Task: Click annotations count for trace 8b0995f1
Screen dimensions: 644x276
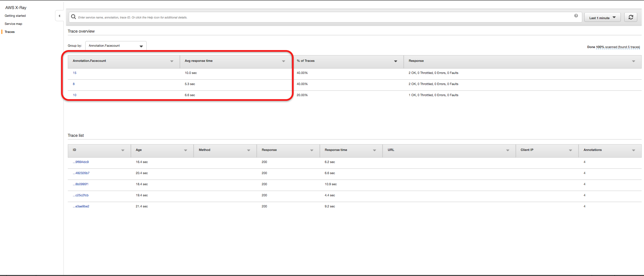Action: [584, 184]
